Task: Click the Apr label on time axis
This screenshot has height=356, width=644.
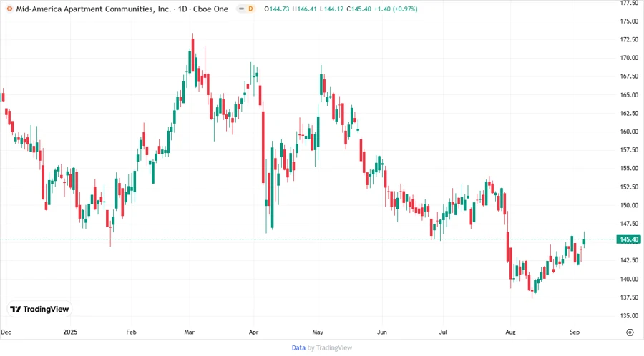Action: tap(253, 332)
